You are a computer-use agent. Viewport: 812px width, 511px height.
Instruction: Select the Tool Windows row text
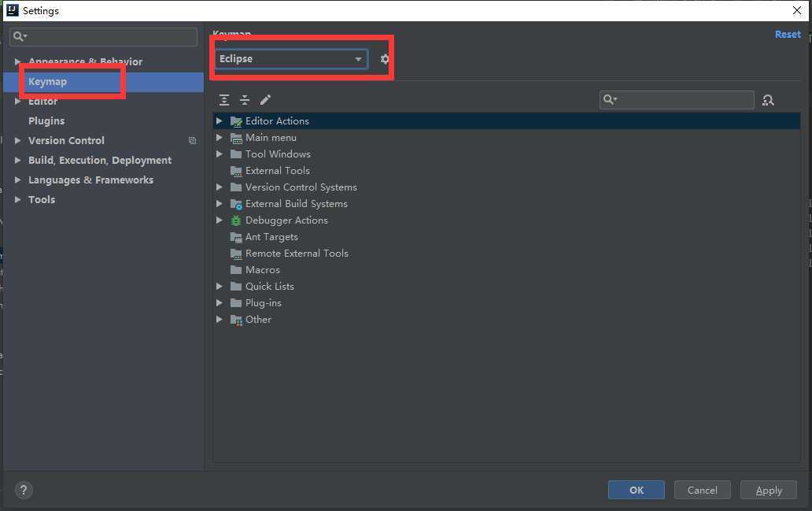coord(278,154)
